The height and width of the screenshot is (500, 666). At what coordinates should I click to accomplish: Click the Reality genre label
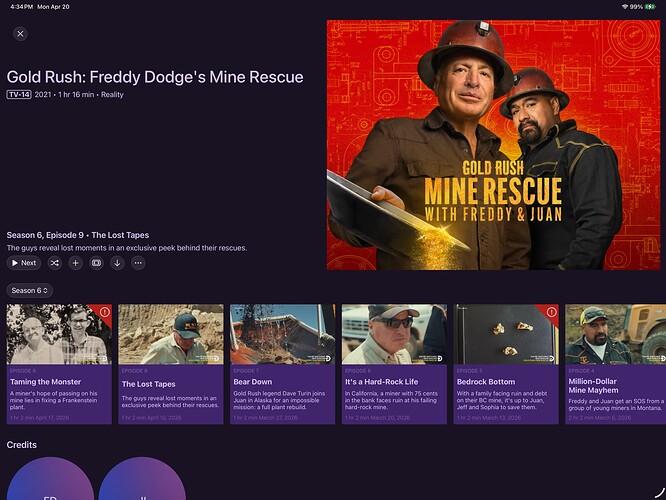tap(112, 95)
